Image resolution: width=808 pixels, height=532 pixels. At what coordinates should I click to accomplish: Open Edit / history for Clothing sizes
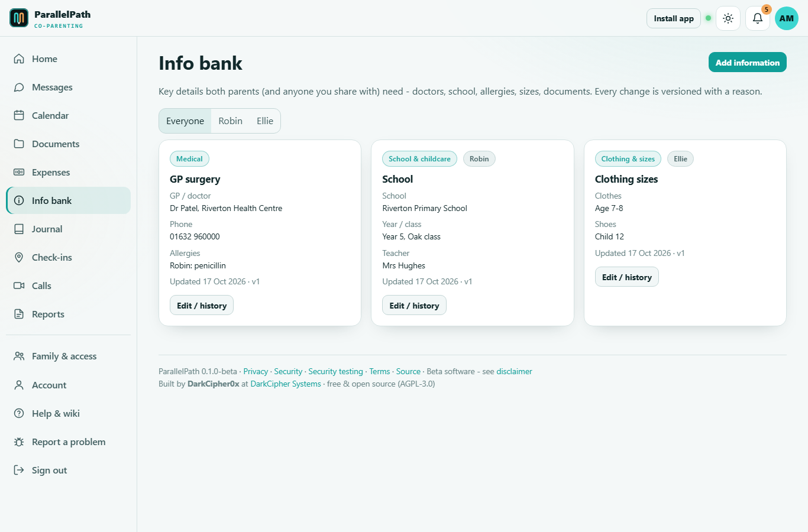627,277
